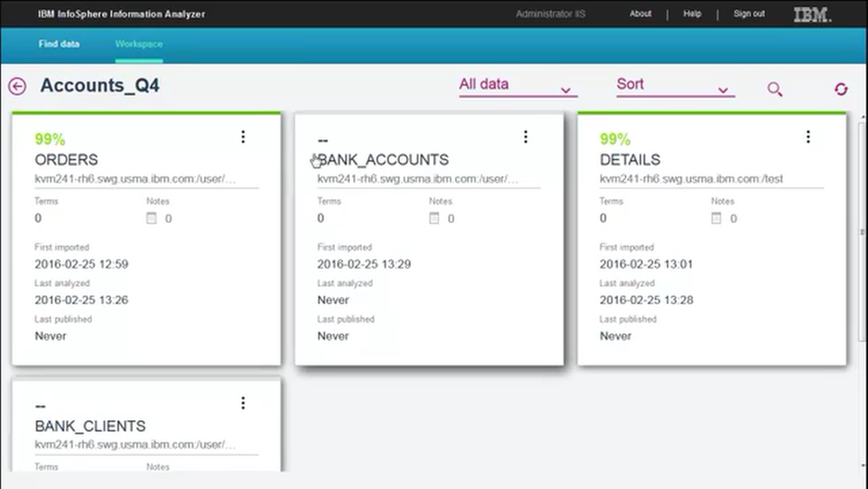Click the date 2016-02-25 13:29

(365, 264)
